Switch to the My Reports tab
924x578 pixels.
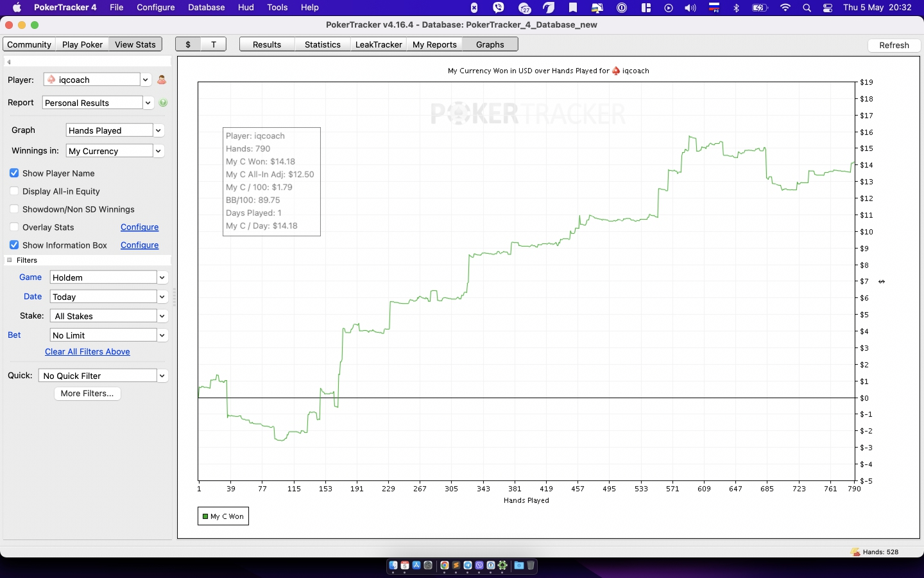coord(434,44)
